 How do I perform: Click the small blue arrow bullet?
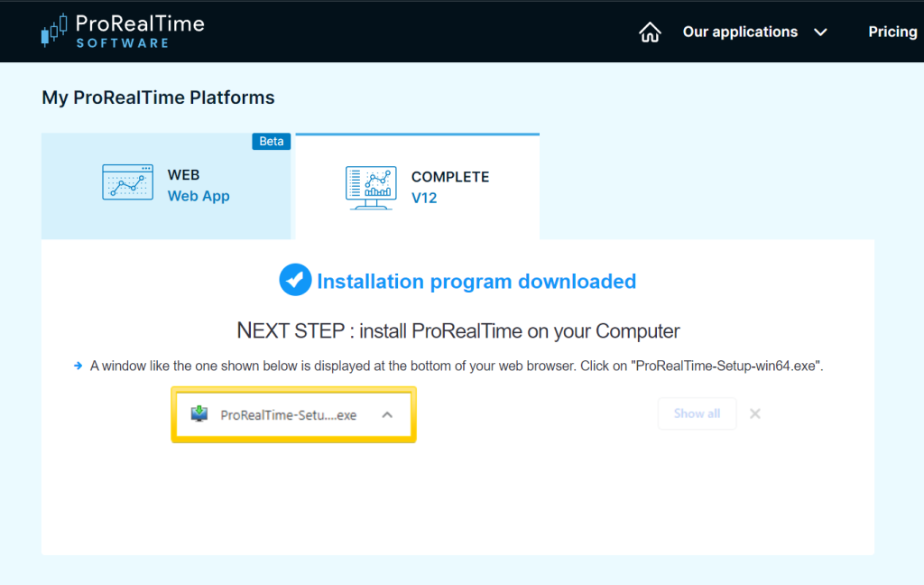click(79, 366)
